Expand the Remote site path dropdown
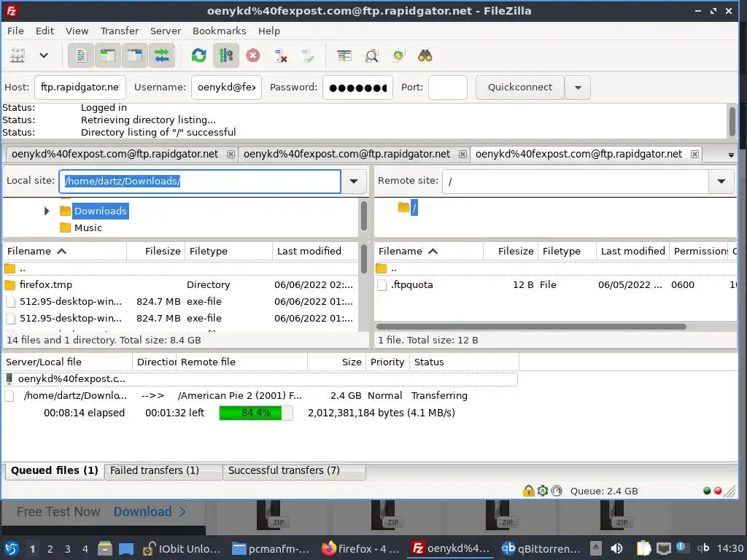Image resolution: width=747 pixels, height=560 pixels. click(721, 181)
